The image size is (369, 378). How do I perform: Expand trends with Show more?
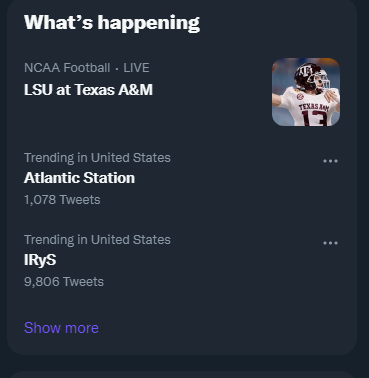61,328
